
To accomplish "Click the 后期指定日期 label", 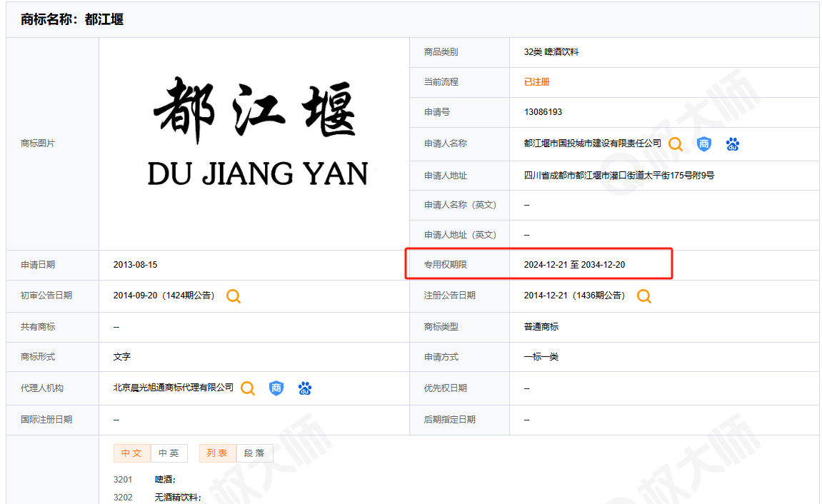I will tap(450, 419).
